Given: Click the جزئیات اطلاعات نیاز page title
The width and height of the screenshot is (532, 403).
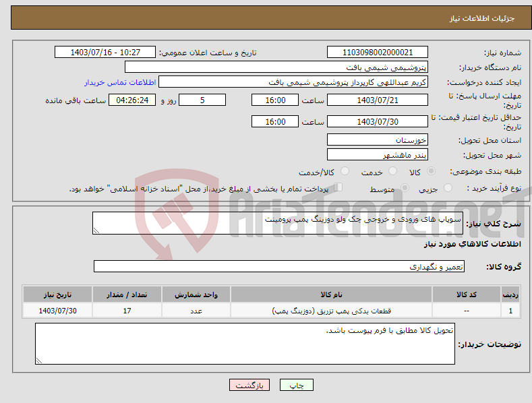Looking at the screenshot, I should pos(482,18).
